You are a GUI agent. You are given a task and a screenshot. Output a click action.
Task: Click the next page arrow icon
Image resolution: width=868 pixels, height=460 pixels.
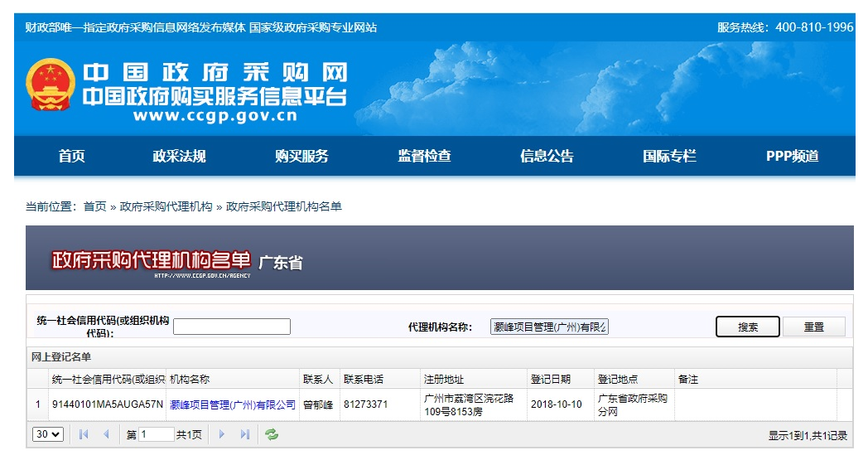pos(221,434)
